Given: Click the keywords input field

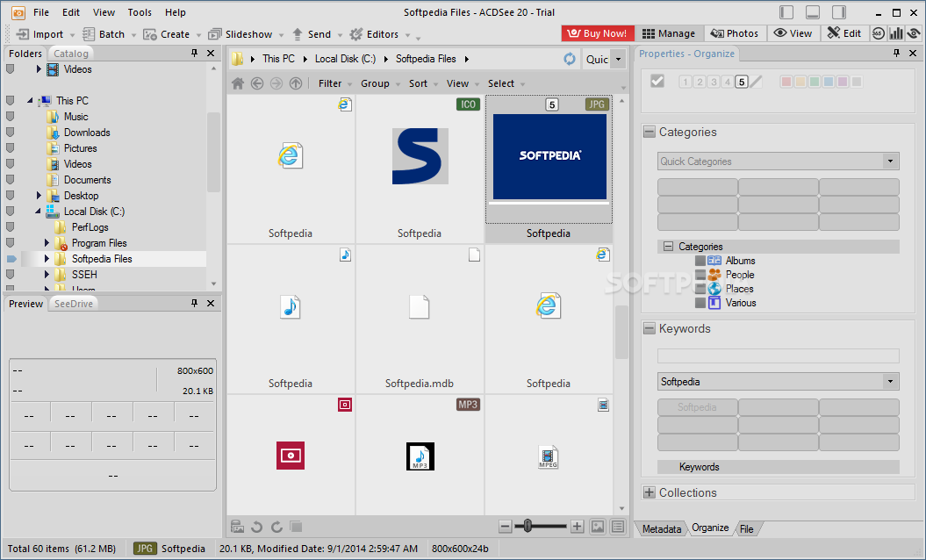Looking at the screenshot, I should tap(778, 355).
